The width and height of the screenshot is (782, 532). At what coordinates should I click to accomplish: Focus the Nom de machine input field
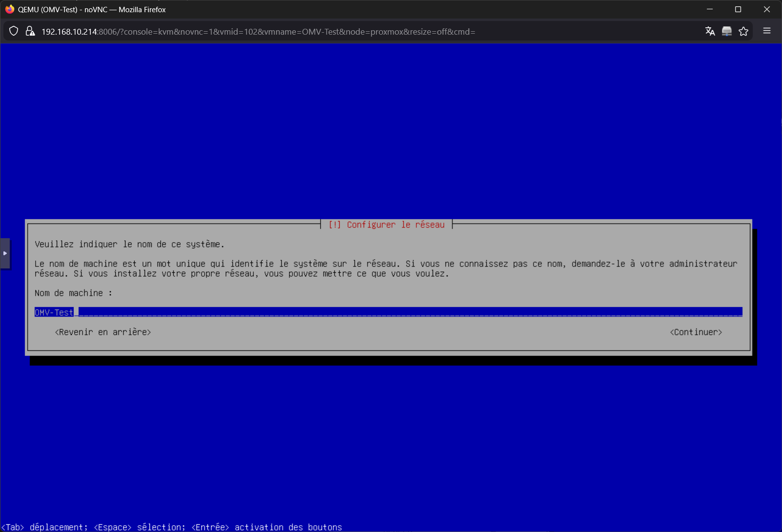pos(389,312)
